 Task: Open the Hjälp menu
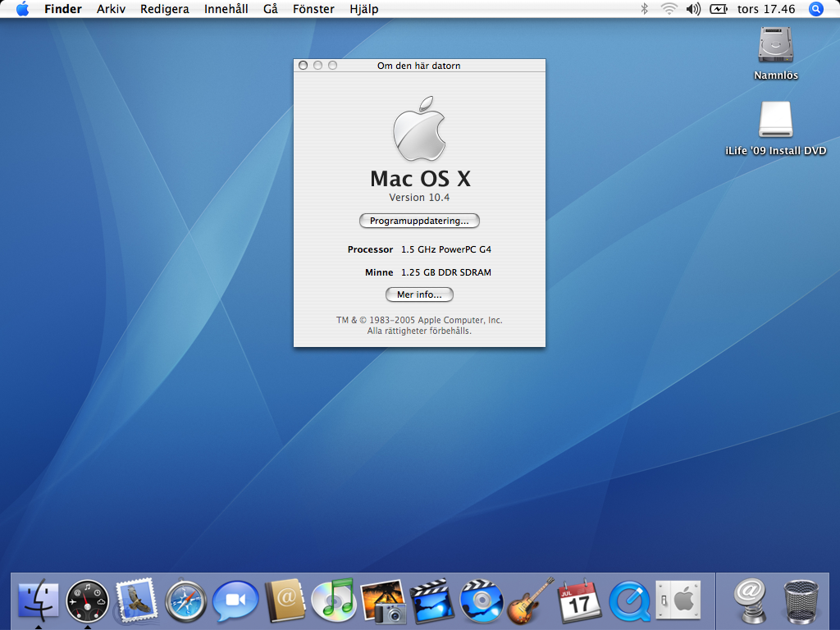coord(363,9)
